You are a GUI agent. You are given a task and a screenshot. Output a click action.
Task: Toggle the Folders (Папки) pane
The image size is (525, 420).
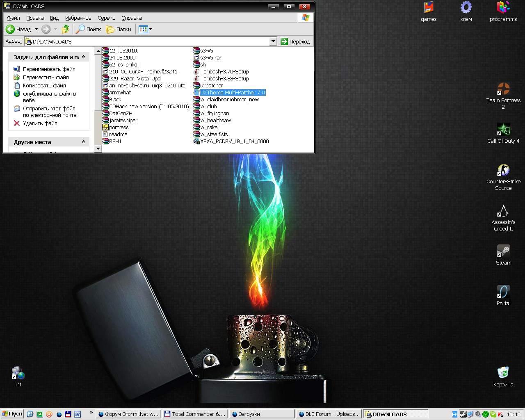[119, 29]
